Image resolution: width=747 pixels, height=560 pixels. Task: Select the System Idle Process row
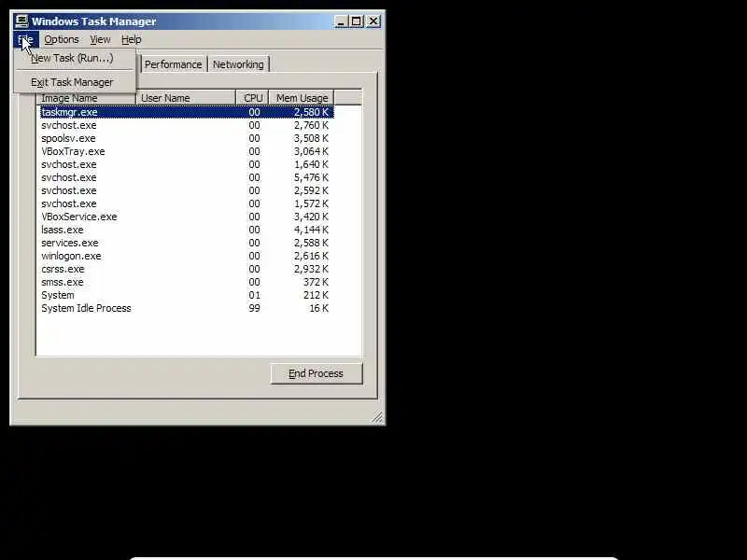click(187, 308)
